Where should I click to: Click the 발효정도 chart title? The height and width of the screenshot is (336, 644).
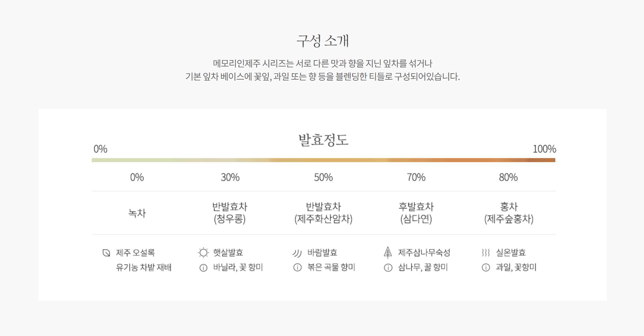[x=323, y=140]
